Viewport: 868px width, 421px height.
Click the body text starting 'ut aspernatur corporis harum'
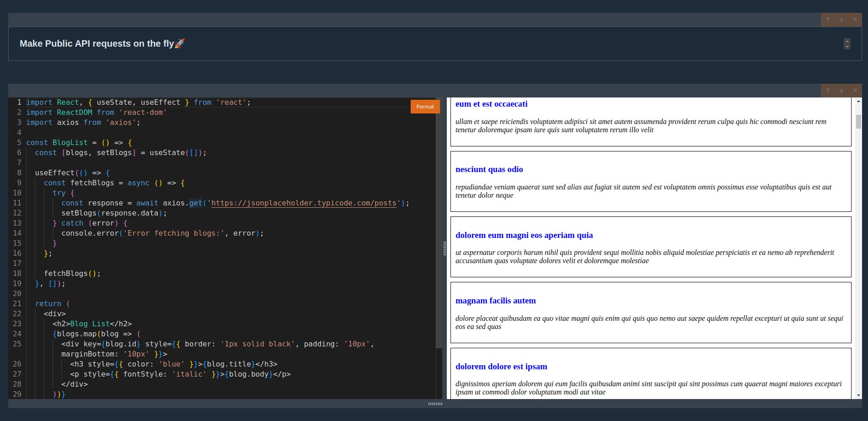pyautogui.click(x=645, y=257)
